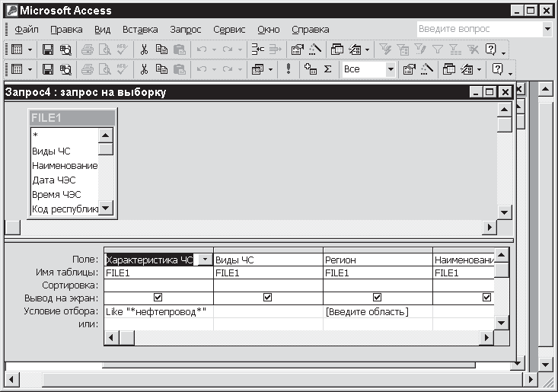Open the Top Values 'Все' dropdown
The height and width of the screenshot is (392, 558).
(x=391, y=69)
